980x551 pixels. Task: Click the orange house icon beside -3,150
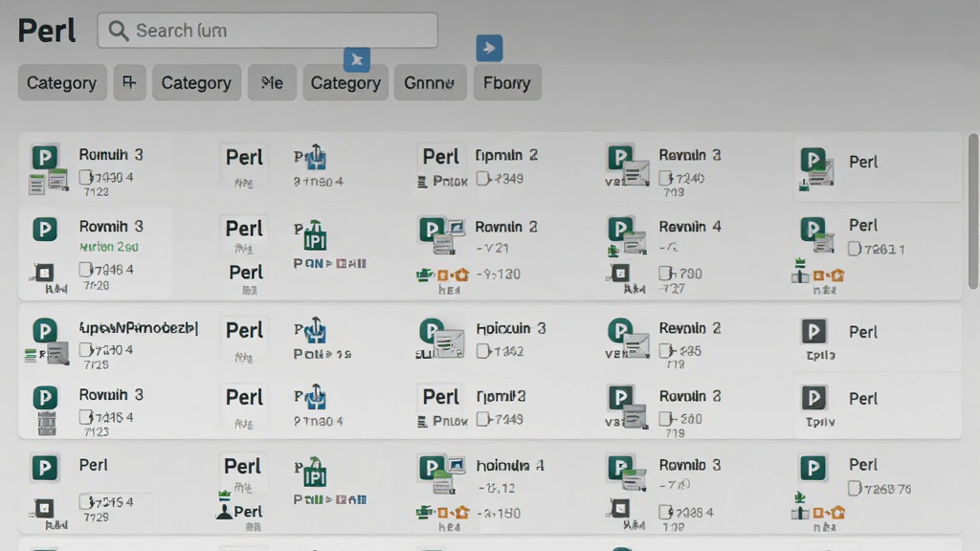coord(461,513)
